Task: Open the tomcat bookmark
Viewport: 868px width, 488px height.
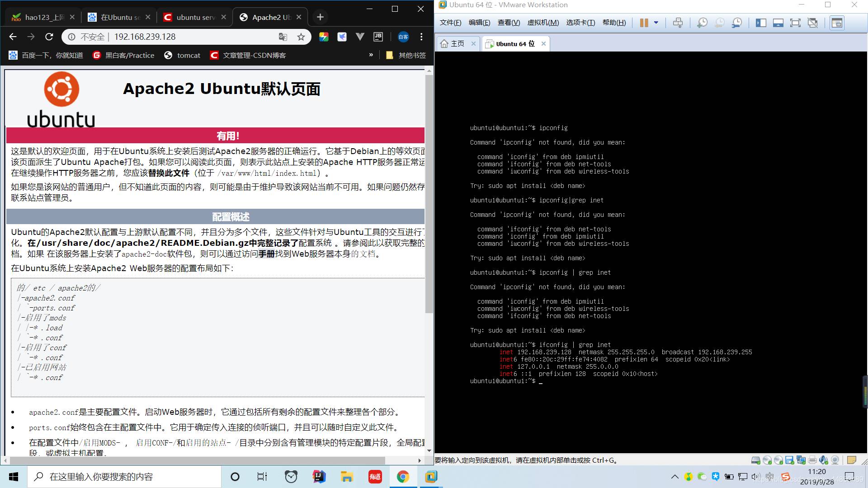Action: coord(182,55)
